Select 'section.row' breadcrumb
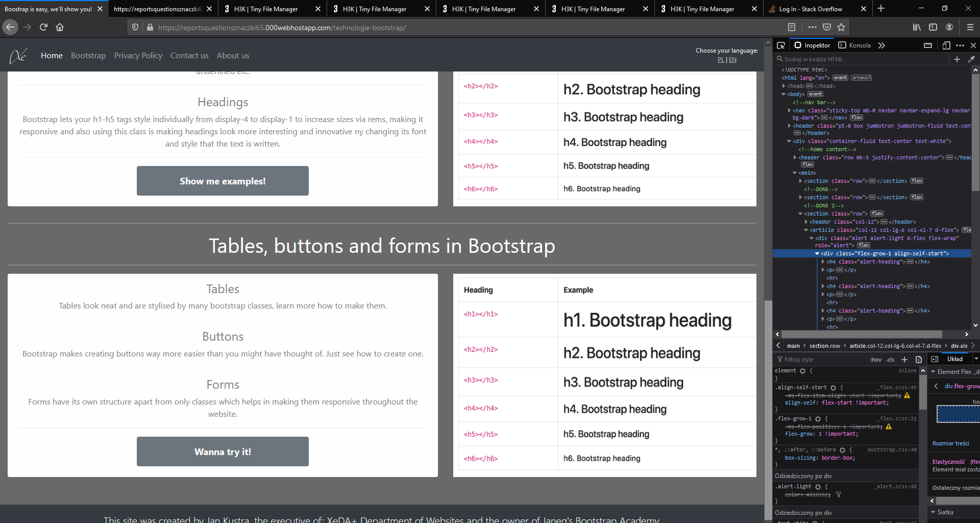 (x=825, y=346)
